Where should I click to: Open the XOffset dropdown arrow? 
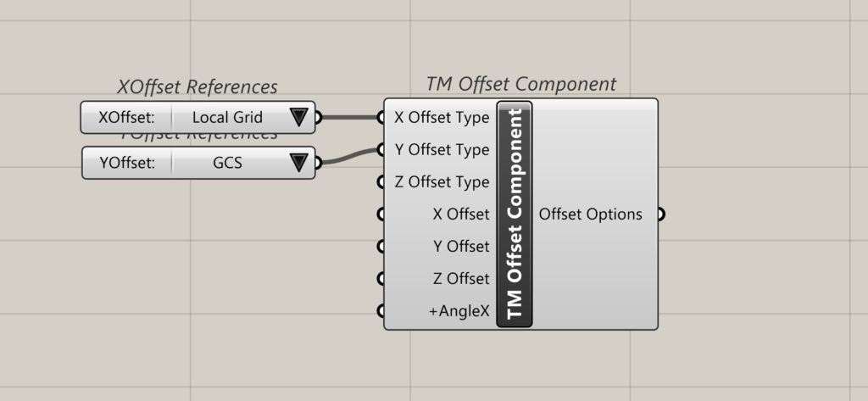(299, 118)
